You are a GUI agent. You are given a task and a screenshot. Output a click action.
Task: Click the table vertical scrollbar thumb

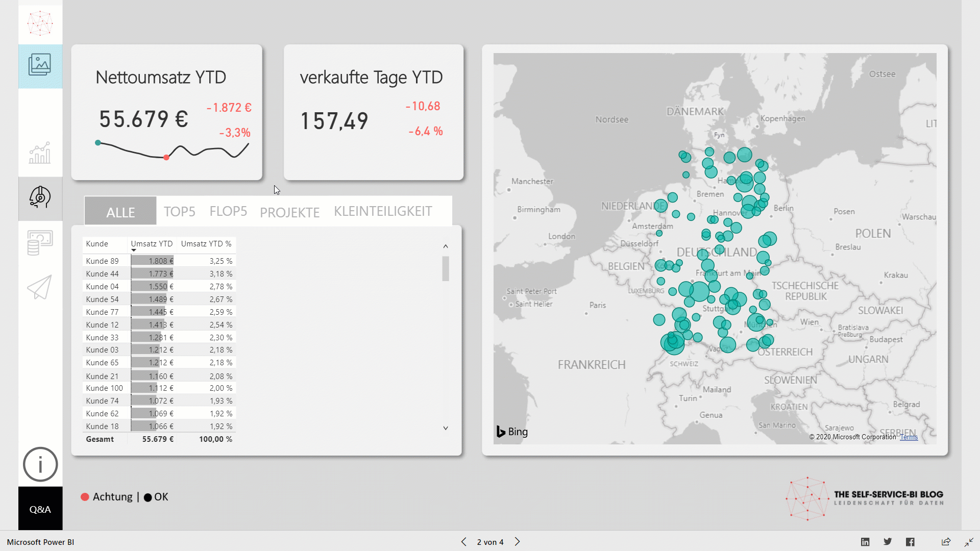[446, 268]
